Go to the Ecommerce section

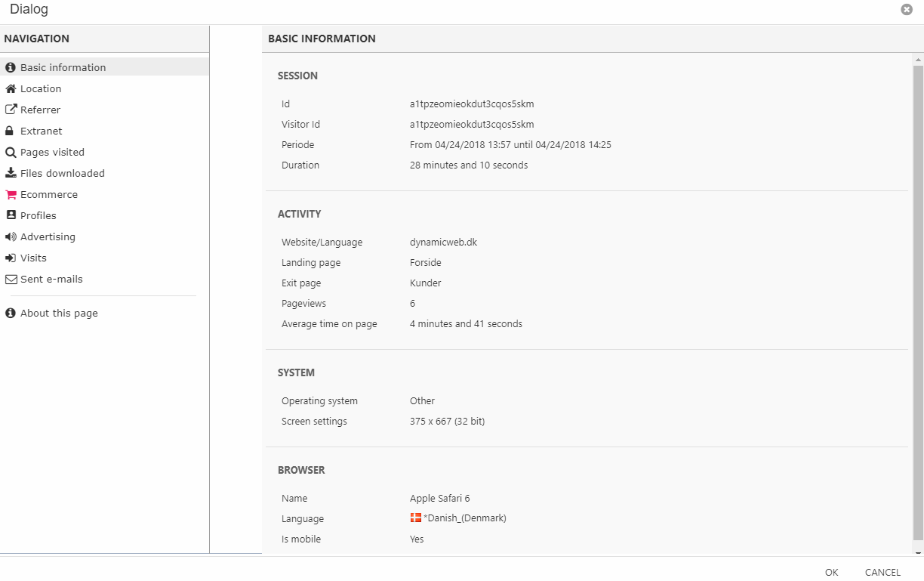tap(49, 194)
